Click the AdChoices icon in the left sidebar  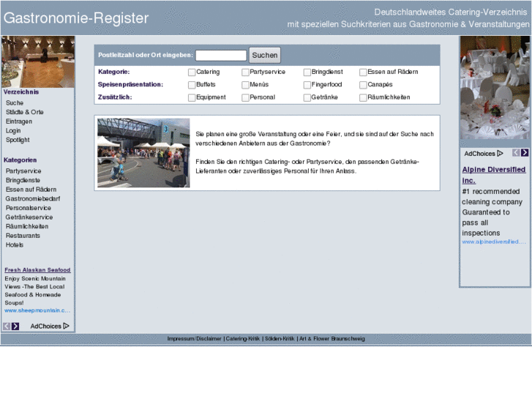tap(66, 326)
